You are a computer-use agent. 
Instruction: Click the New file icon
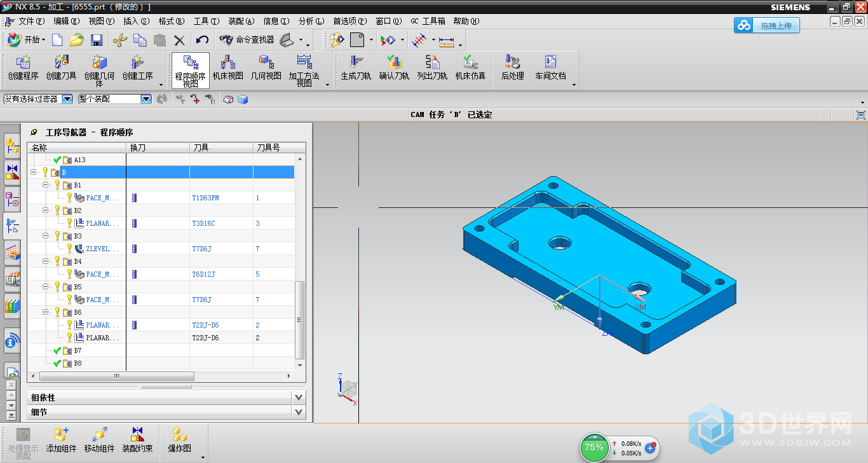pyautogui.click(x=57, y=40)
